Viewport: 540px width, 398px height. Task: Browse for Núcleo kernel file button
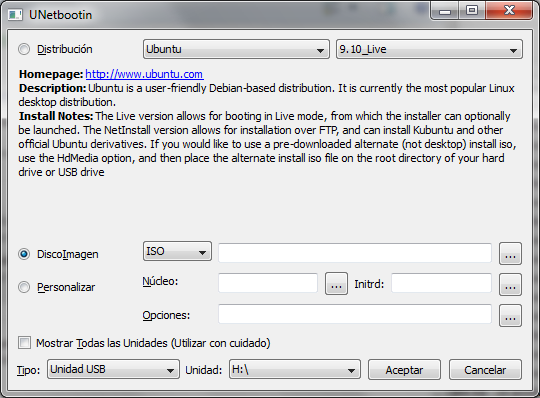(x=336, y=284)
